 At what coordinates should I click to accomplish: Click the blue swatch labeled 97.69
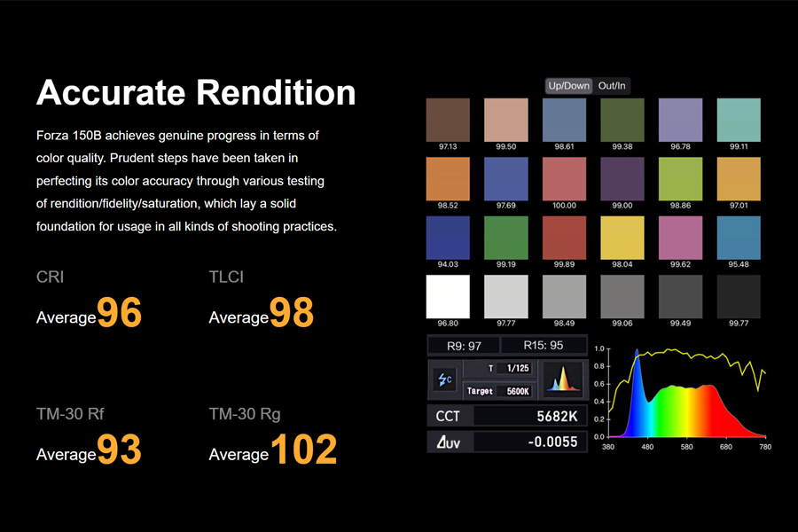tap(506, 179)
